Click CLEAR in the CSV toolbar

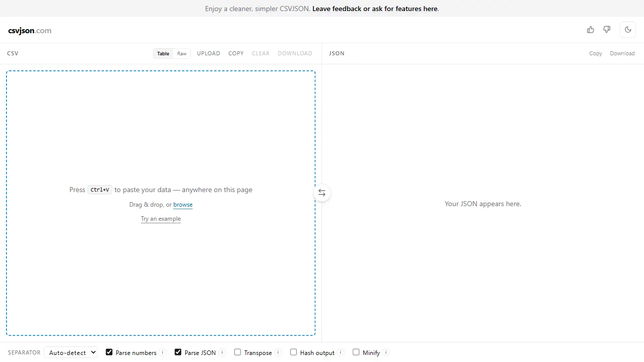point(261,53)
